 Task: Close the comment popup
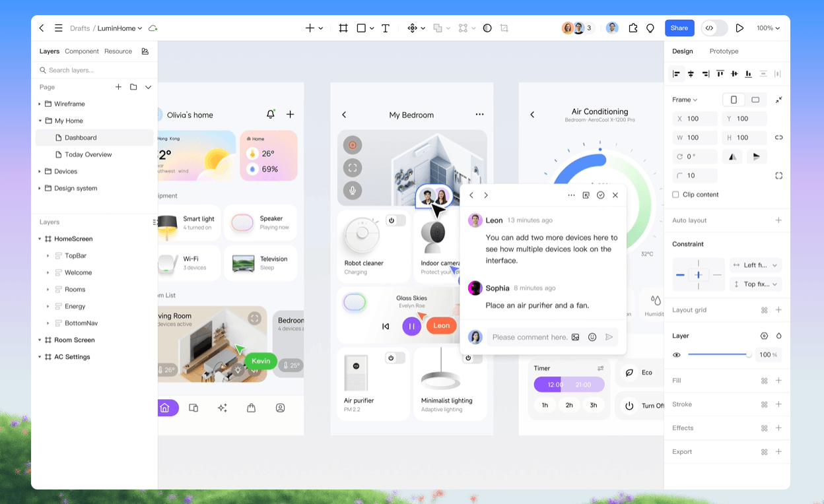click(615, 195)
